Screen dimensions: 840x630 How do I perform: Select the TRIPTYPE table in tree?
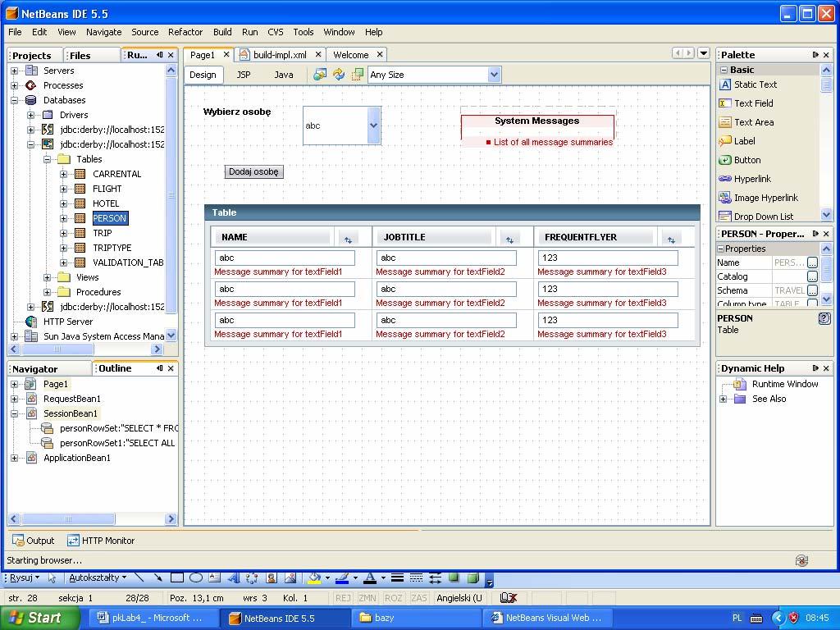112,248
